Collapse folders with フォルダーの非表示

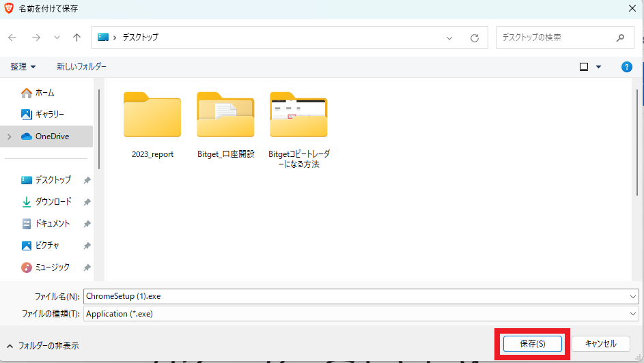42,346
